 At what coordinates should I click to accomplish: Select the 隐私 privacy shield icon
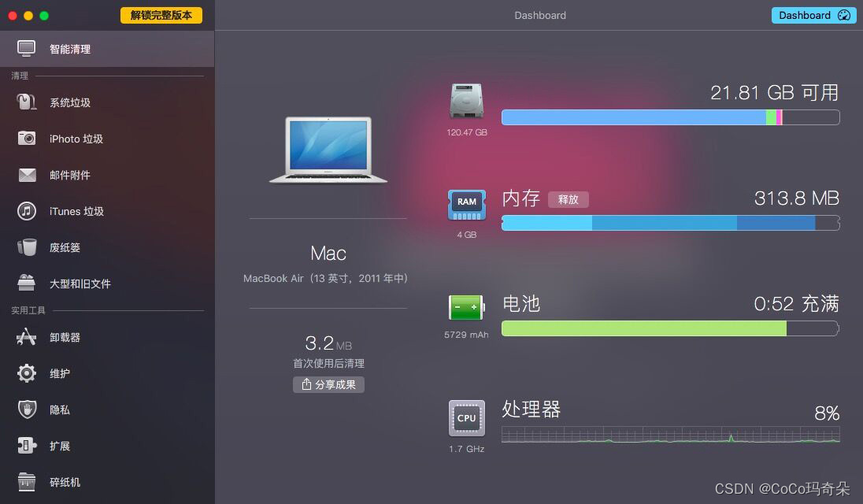[27, 409]
